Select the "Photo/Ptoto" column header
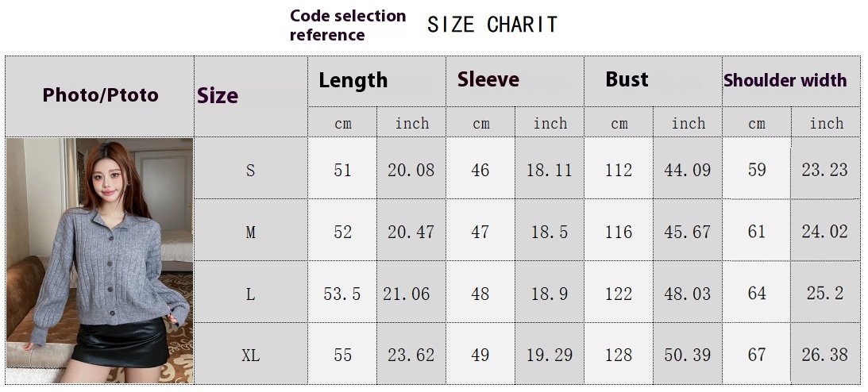This screenshot has width=868, height=392. tap(100, 95)
